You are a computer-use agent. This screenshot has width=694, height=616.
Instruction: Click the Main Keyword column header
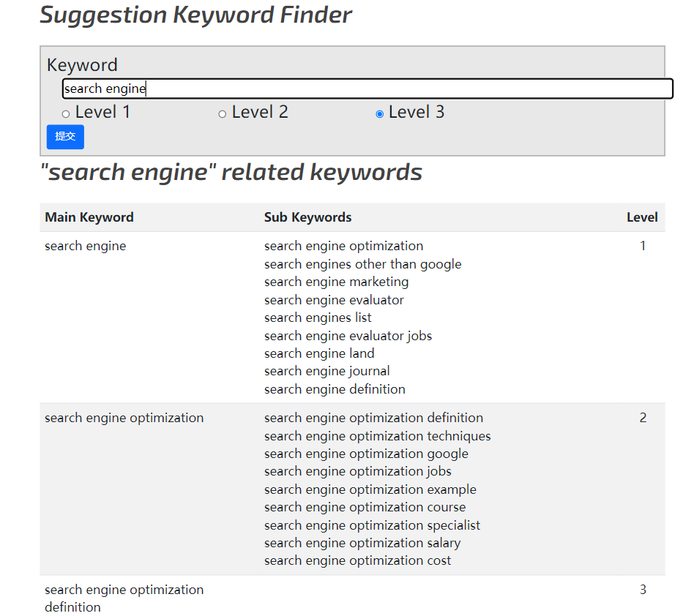coord(89,217)
